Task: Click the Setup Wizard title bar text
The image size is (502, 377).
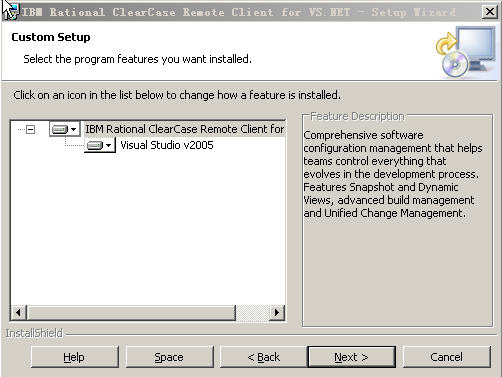Action: (x=239, y=12)
